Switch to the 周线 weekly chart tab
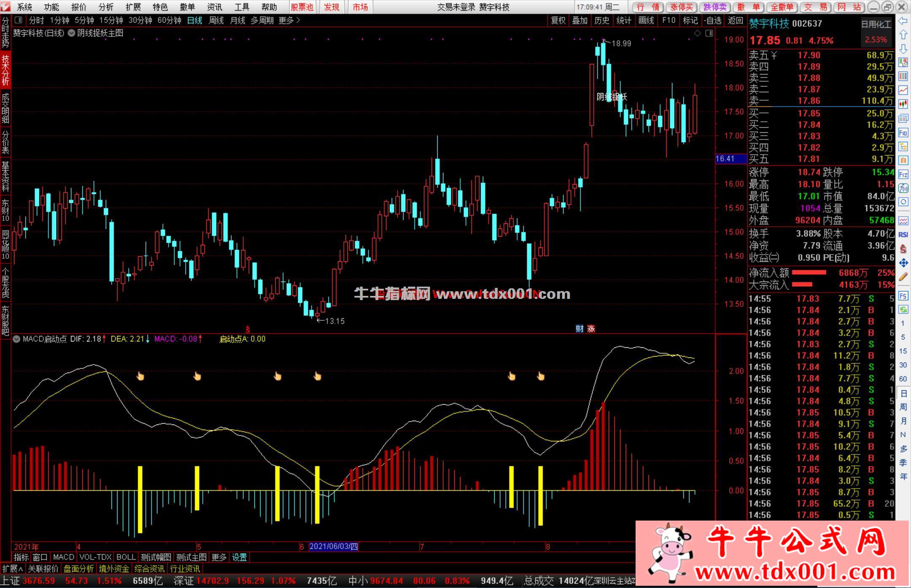The width and height of the screenshot is (911, 588). pyautogui.click(x=216, y=20)
